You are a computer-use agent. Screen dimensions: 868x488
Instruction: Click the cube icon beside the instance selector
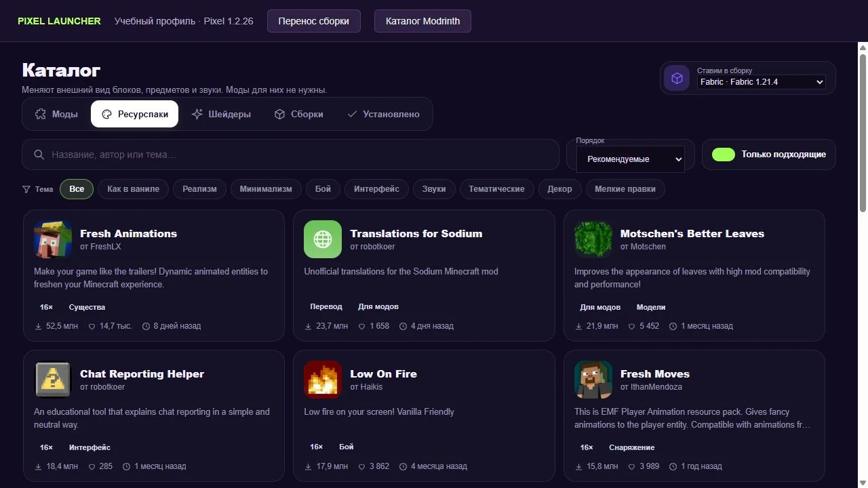(x=677, y=79)
